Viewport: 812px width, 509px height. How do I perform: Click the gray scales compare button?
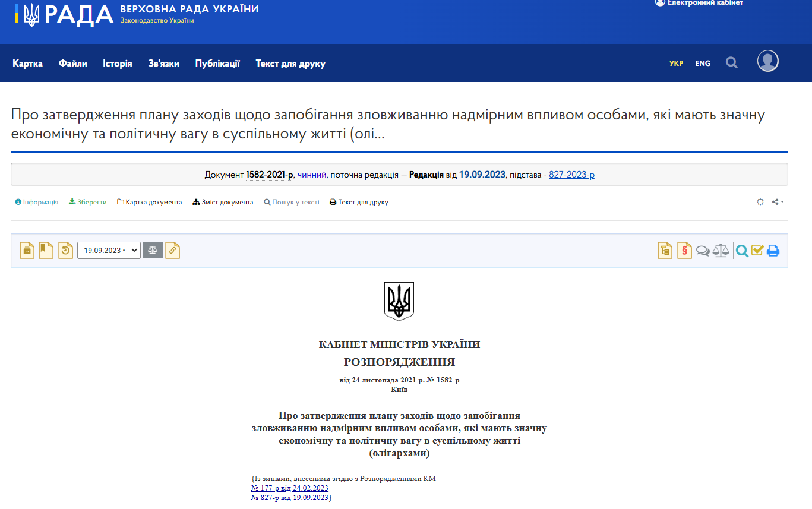(x=153, y=250)
